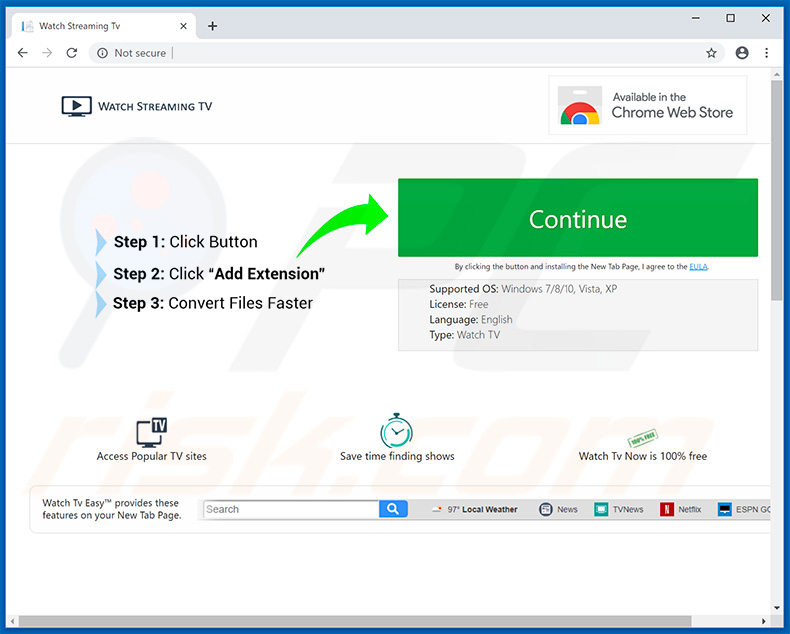Click the Watch Streaming TV logo
The width and height of the screenshot is (790, 634).
coord(137,106)
